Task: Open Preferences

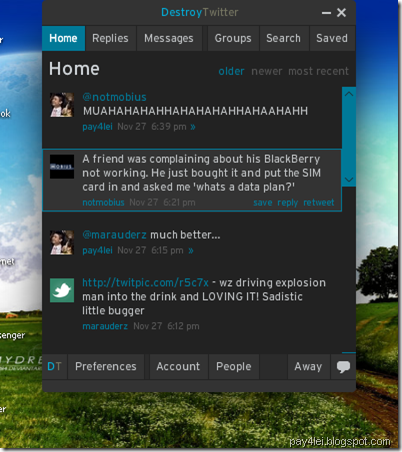Action: point(106,367)
